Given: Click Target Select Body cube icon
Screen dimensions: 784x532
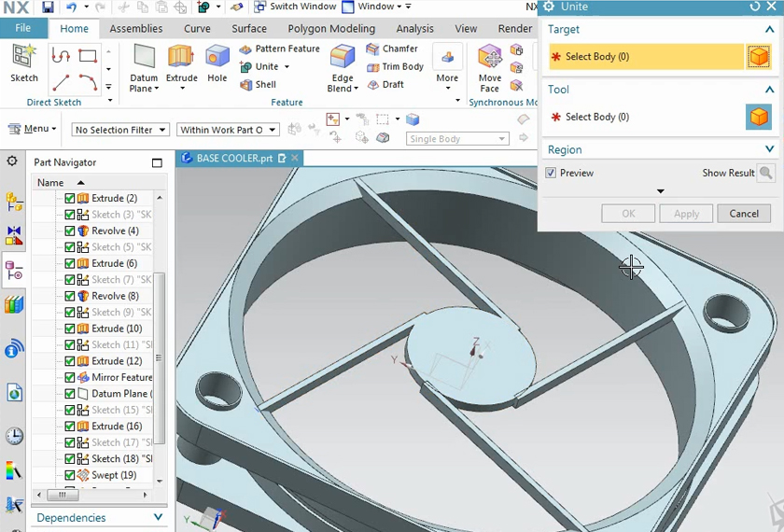Looking at the screenshot, I should [758, 57].
